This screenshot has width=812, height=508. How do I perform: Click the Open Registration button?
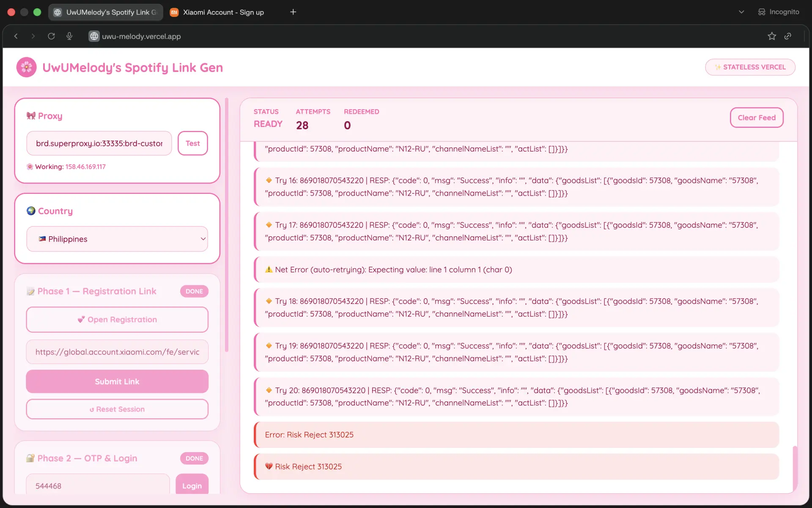pyautogui.click(x=117, y=320)
